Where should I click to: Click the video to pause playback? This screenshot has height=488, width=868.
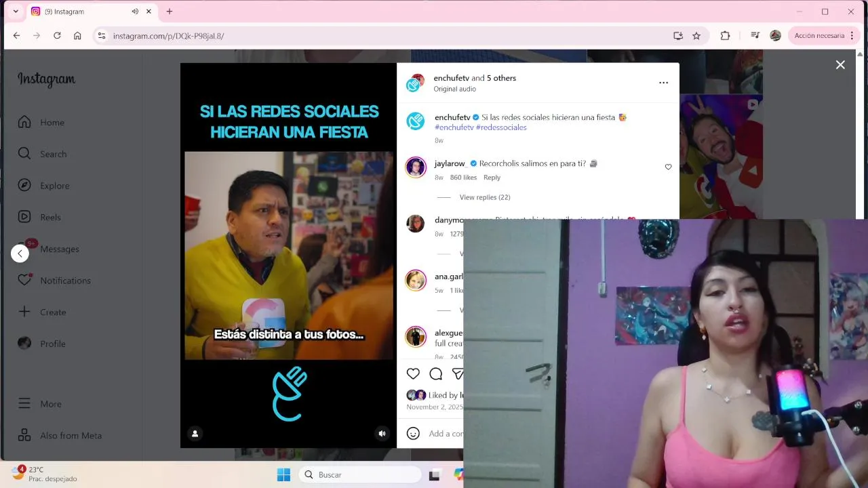[x=289, y=256]
